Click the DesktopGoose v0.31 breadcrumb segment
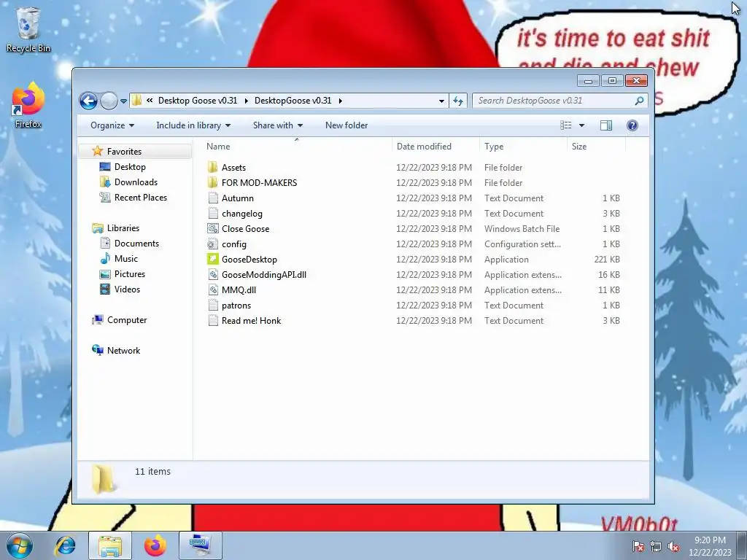 [293, 101]
